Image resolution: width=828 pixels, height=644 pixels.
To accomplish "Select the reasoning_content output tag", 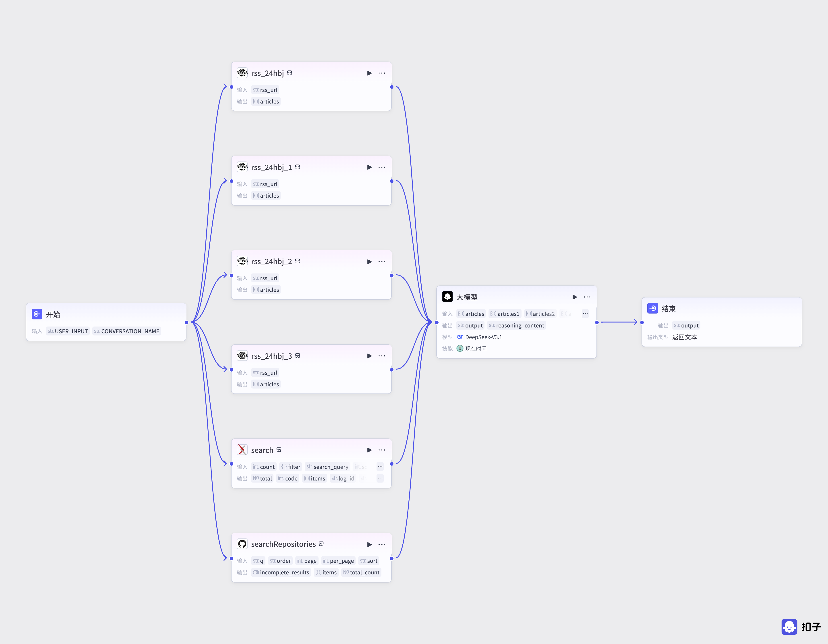I will point(516,325).
